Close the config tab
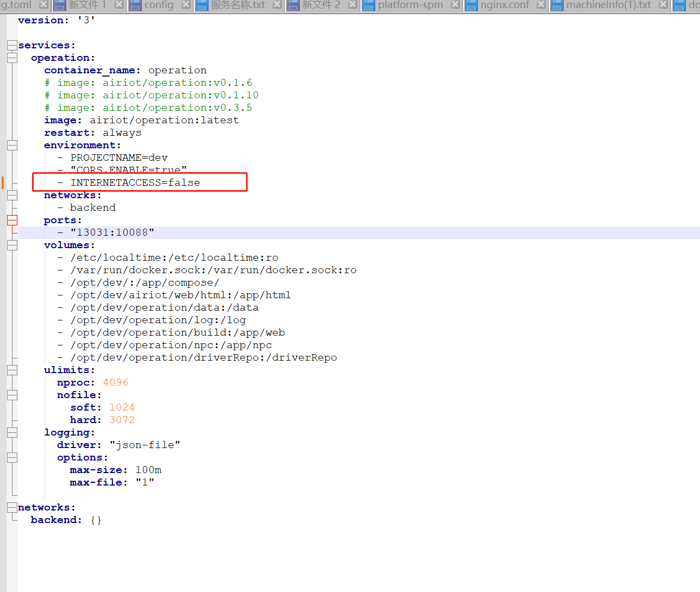Viewport: 700px width, 592px height. [186, 5]
